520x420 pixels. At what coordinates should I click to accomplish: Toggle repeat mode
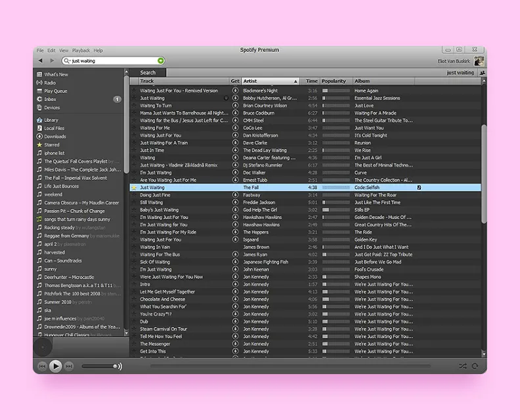click(x=475, y=366)
